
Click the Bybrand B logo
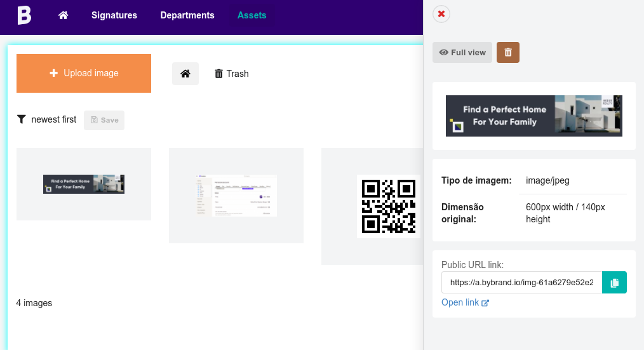click(24, 16)
